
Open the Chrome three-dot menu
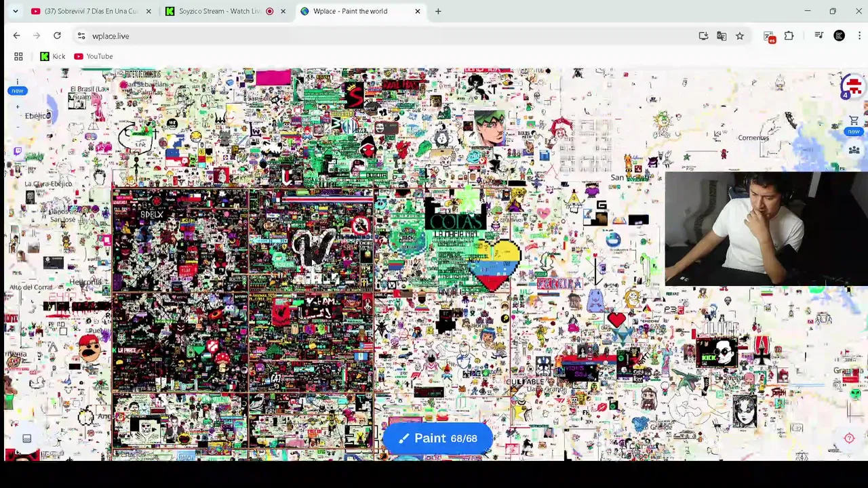[x=859, y=36]
